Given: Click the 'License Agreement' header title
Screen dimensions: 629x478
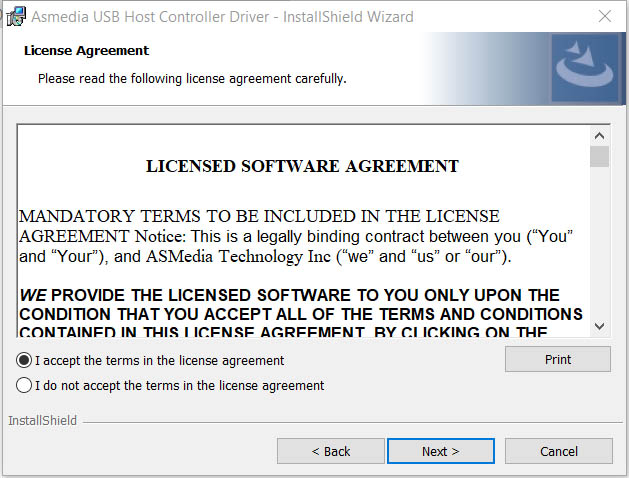Looking at the screenshot, I should point(86,51).
